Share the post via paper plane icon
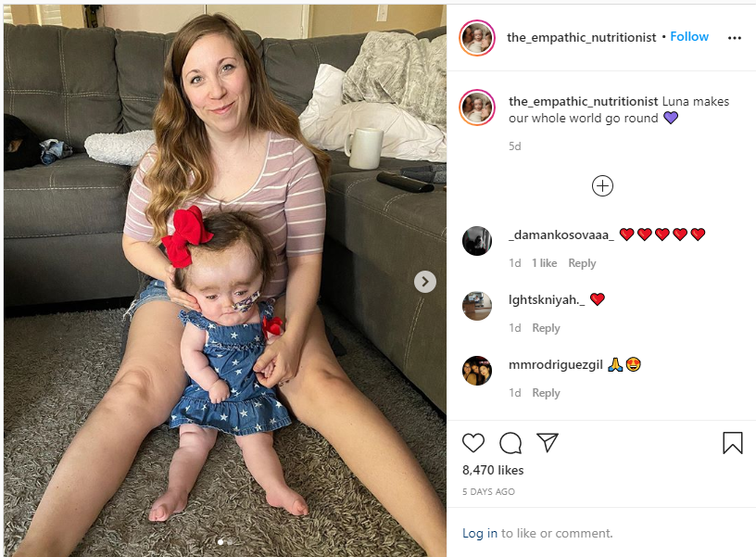The image size is (756, 557). [x=548, y=442]
